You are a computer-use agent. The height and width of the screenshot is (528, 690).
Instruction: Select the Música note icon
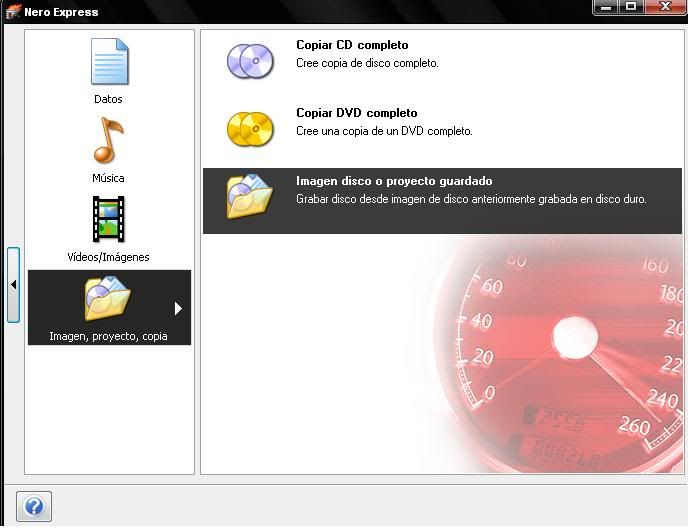(x=108, y=140)
